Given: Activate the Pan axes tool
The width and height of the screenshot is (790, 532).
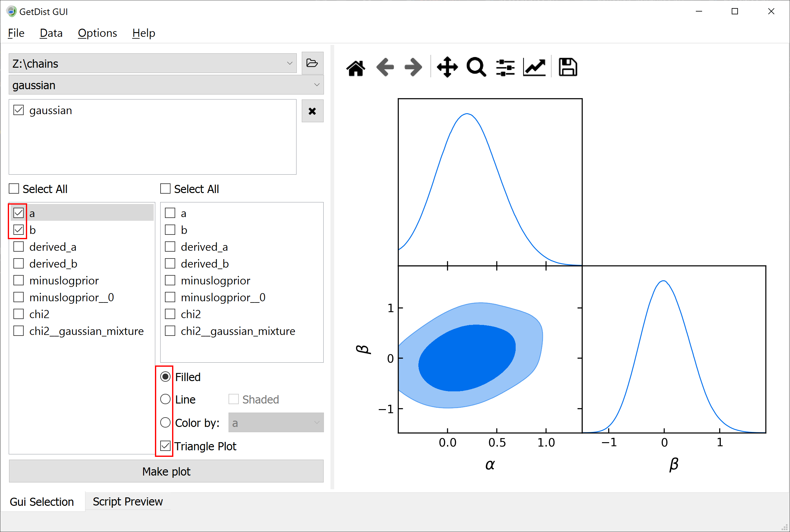Looking at the screenshot, I should click(447, 67).
